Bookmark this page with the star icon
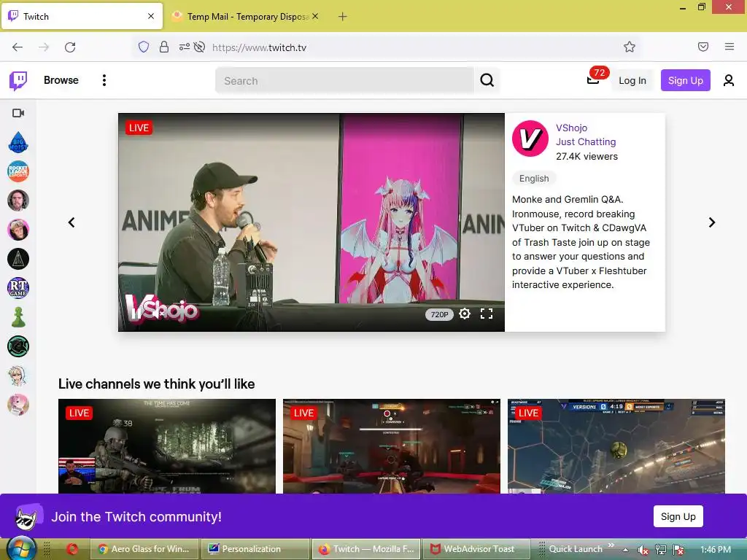The image size is (747, 560). click(630, 47)
